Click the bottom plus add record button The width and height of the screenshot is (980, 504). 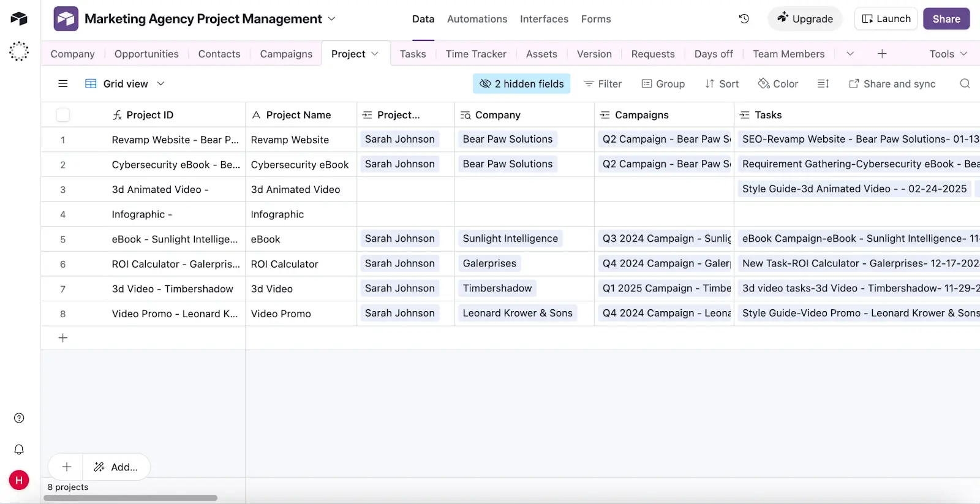click(x=67, y=467)
